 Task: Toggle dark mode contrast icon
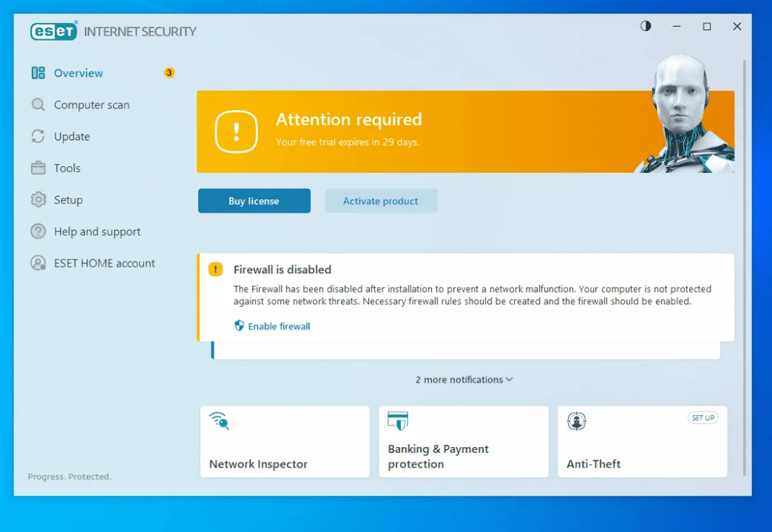click(646, 26)
